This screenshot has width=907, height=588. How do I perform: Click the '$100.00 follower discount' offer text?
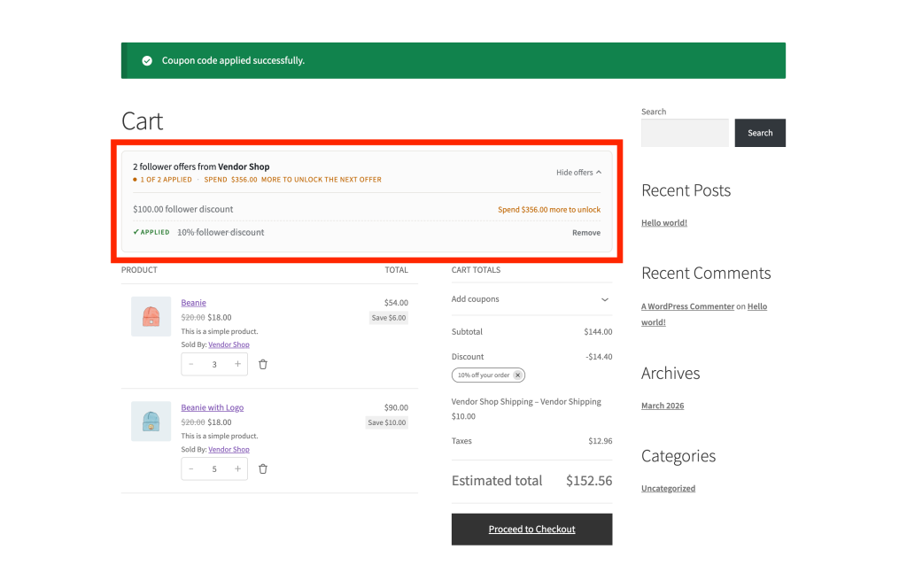182,209
